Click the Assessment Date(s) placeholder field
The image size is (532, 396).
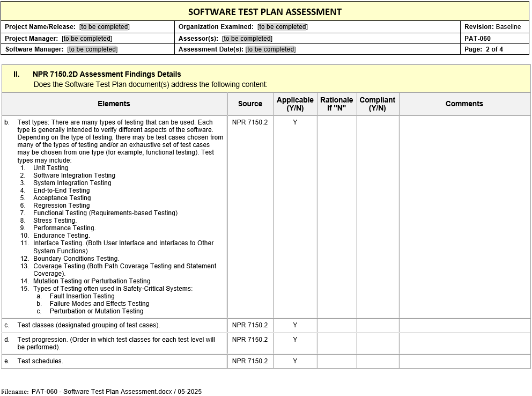coord(270,49)
